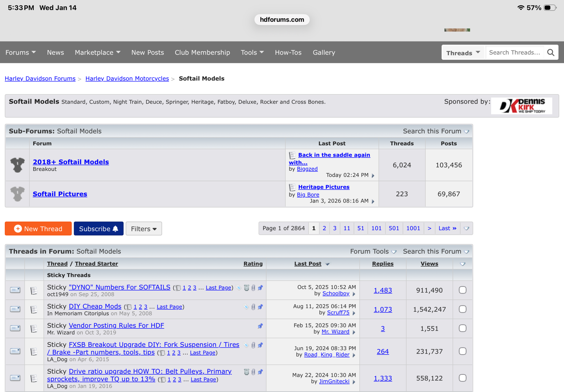Click the multi-page icon in DYNO Numbers thread
This screenshot has height=392, width=564.
pos(178,288)
